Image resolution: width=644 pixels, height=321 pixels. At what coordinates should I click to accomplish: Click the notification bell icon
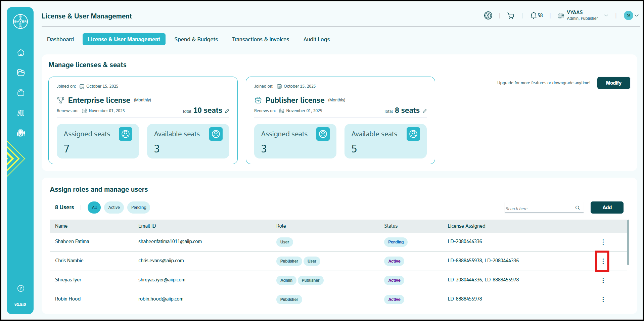coord(533,15)
